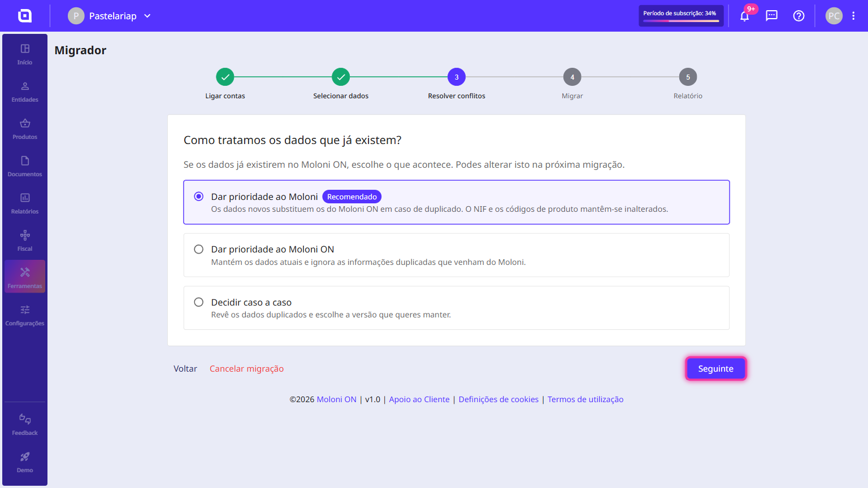
Task: Click the v1.0 version text in footer
Action: coord(373,399)
